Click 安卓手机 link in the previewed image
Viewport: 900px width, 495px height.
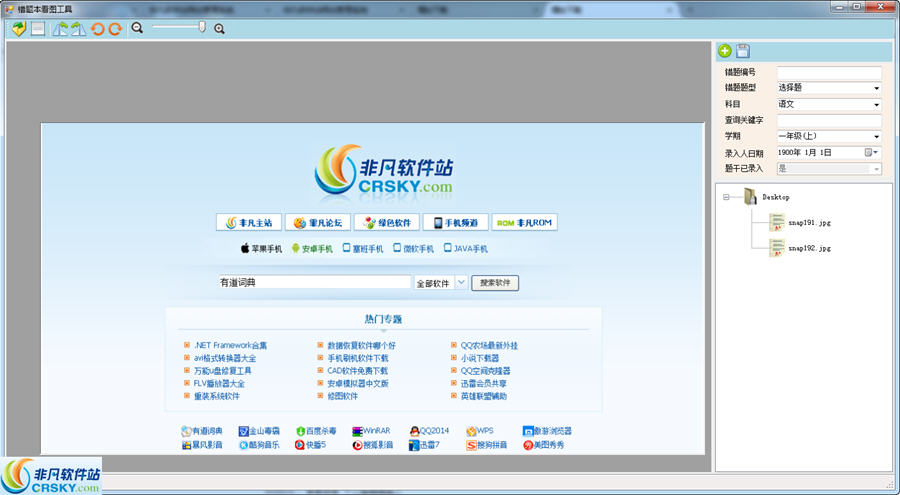click(x=312, y=249)
